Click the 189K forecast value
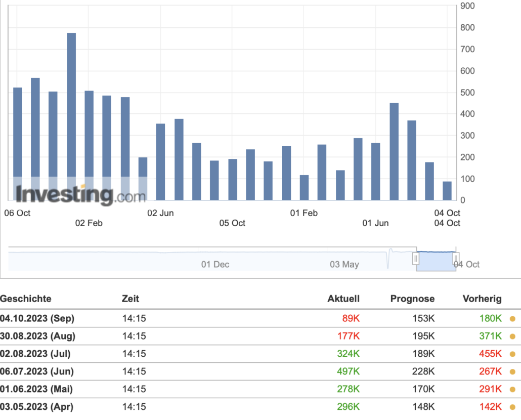This screenshot has height=420, width=521. 424,354
